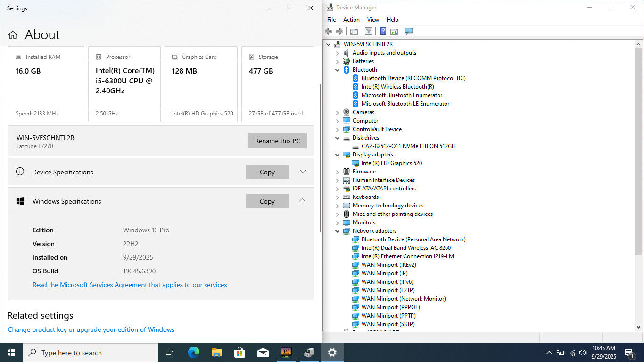Image resolution: width=644 pixels, height=362 pixels.
Task: Open the Mail app from taskbar
Action: (263, 353)
